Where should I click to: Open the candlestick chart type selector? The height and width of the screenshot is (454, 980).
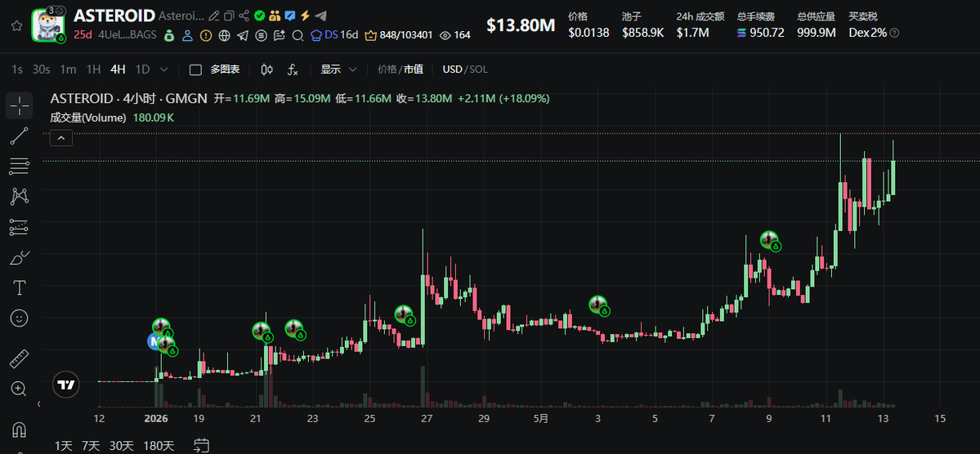click(x=267, y=69)
